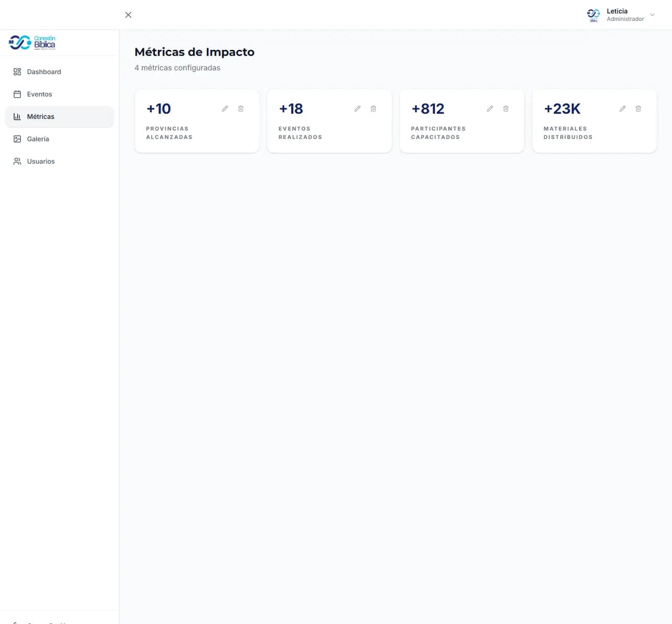Open the Dashboard menu item

(x=59, y=72)
